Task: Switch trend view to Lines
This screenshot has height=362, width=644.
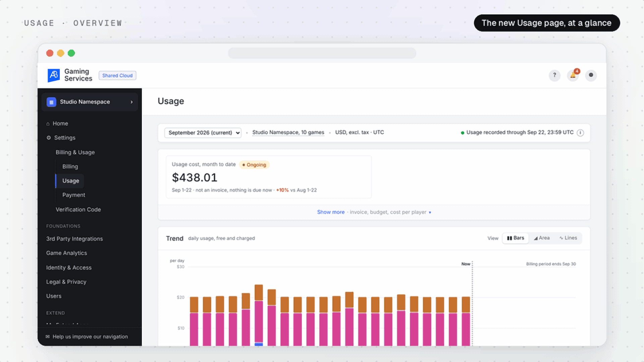Action: [568, 238]
